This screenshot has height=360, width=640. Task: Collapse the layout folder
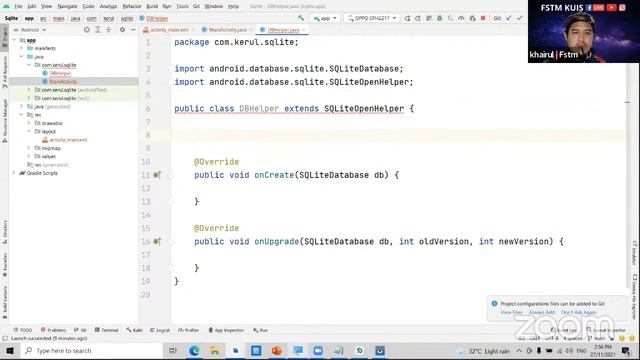[29, 131]
